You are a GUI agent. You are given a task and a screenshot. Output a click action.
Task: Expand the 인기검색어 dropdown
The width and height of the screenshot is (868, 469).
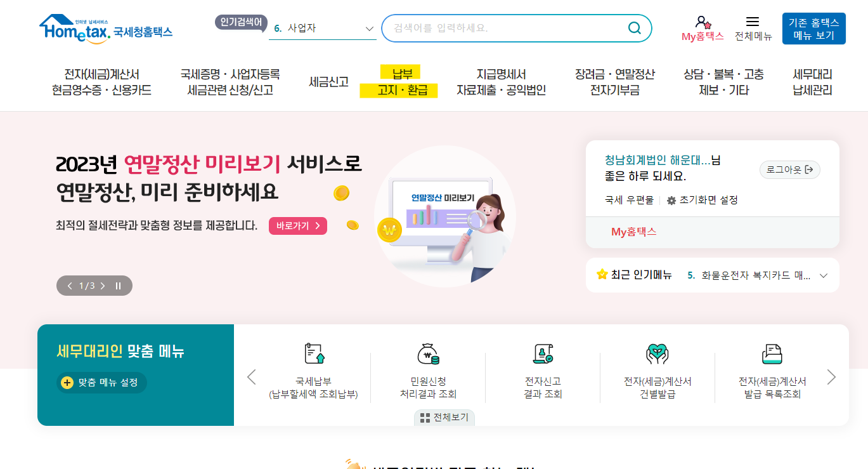[x=370, y=29]
